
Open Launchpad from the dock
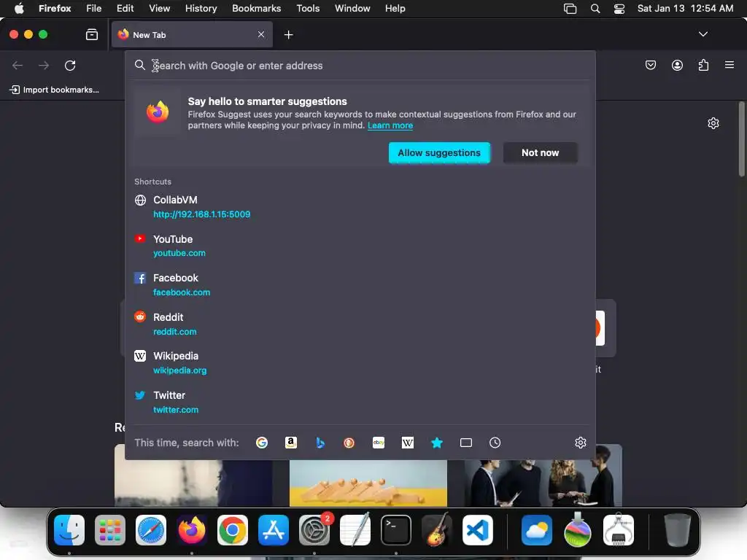point(110,530)
